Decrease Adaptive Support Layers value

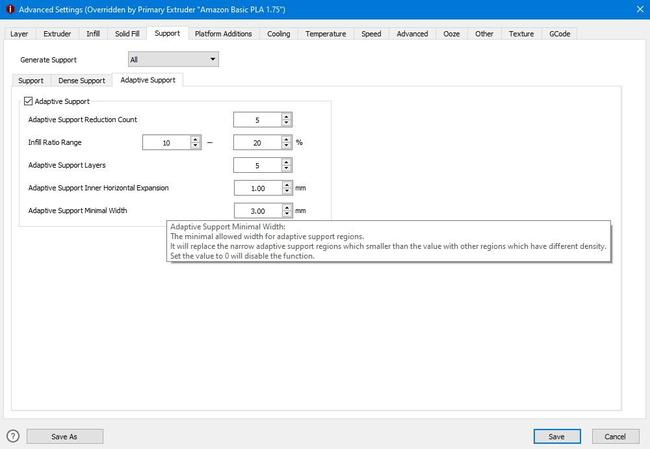(x=287, y=169)
